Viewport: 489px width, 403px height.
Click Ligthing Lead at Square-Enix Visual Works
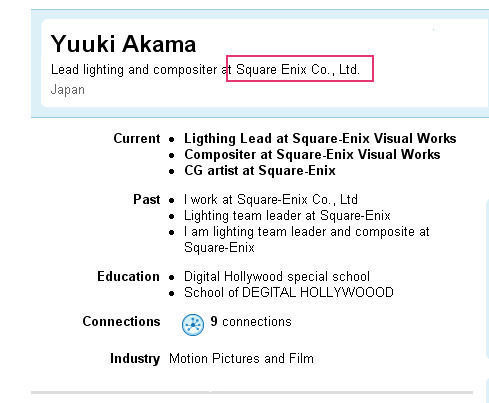click(320, 139)
